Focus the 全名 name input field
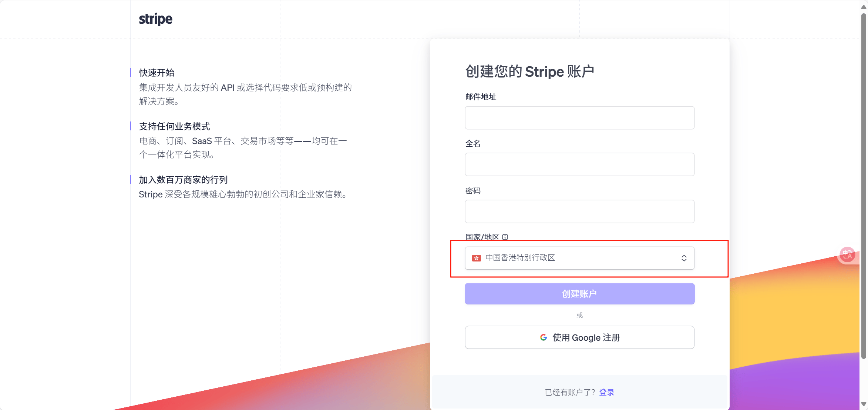The height and width of the screenshot is (410, 868). pos(579,164)
